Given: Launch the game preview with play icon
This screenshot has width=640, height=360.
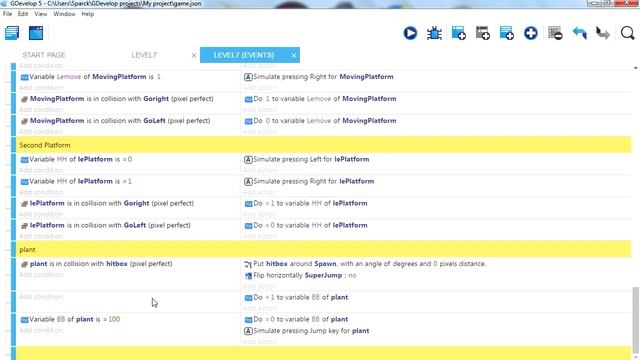Looking at the screenshot, I should pos(410,33).
